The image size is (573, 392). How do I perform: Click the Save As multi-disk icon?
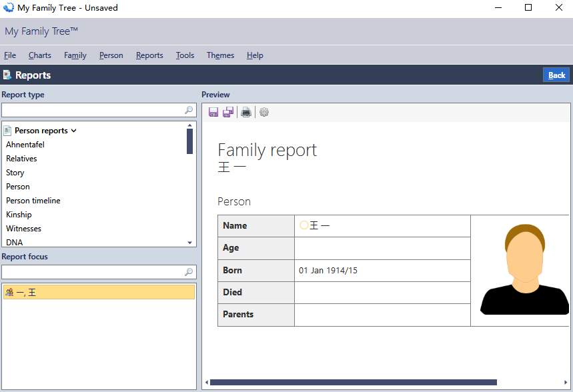click(x=228, y=112)
